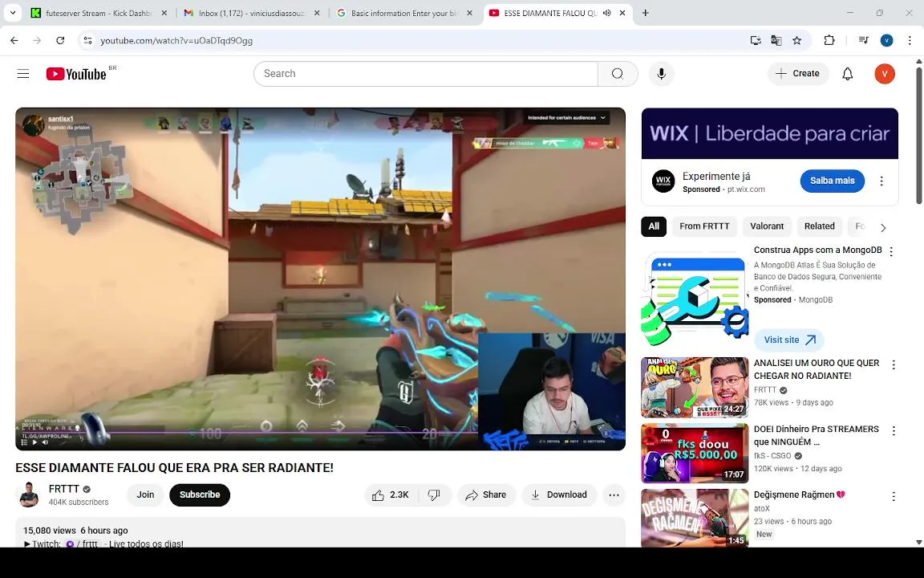Mute the playing YouTube tab audio
924x578 pixels.
[x=606, y=13]
